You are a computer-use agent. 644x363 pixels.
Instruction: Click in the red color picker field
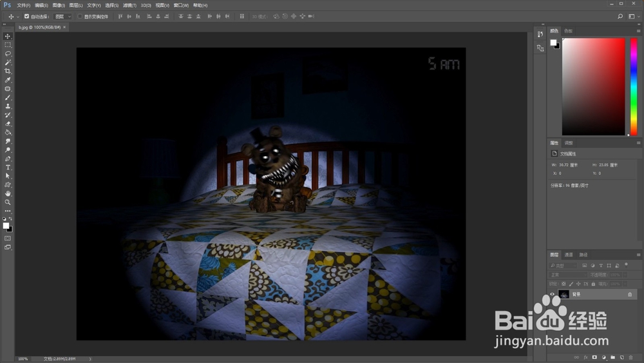(594, 87)
